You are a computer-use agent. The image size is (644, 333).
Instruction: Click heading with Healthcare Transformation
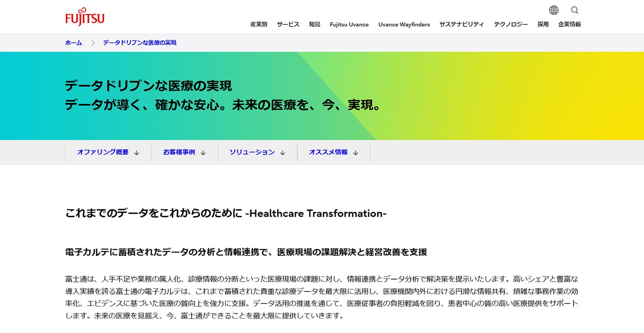[226, 213]
